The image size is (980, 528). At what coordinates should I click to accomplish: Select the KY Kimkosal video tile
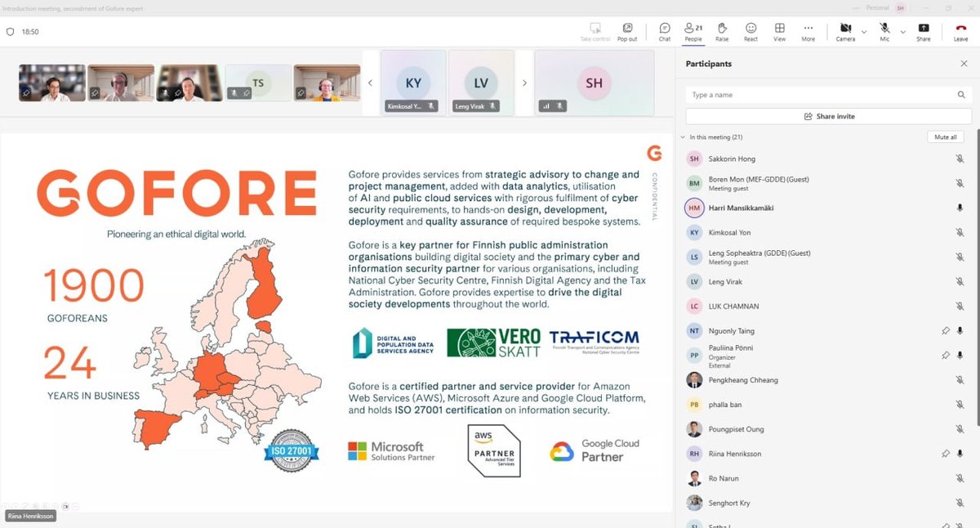pyautogui.click(x=413, y=82)
